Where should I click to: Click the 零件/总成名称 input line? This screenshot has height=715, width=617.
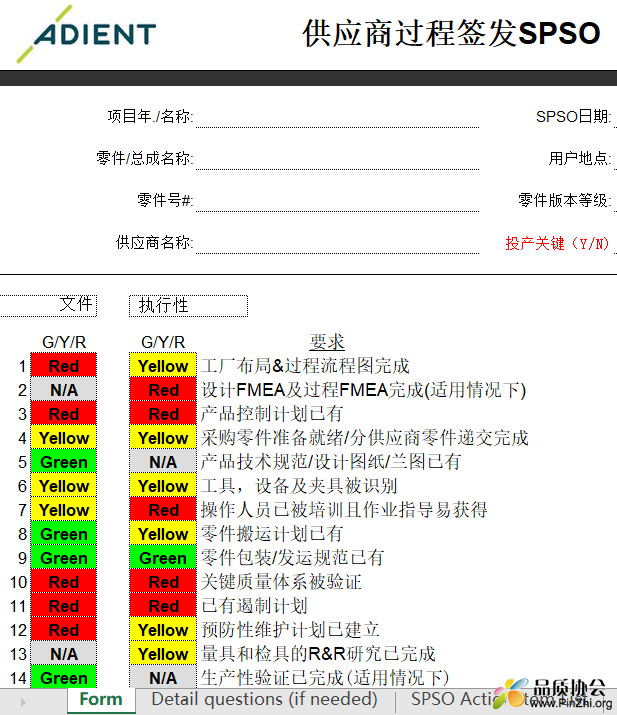pyautogui.click(x=337, y=160)
